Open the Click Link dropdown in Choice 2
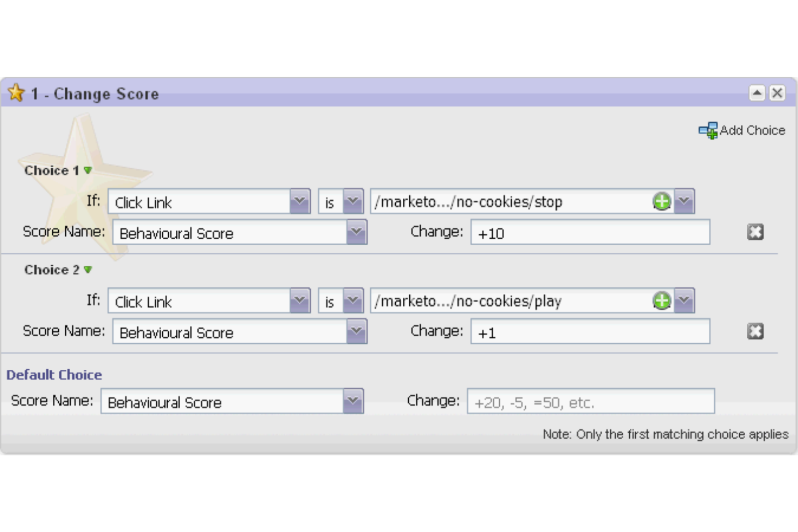 pos(300,300)
